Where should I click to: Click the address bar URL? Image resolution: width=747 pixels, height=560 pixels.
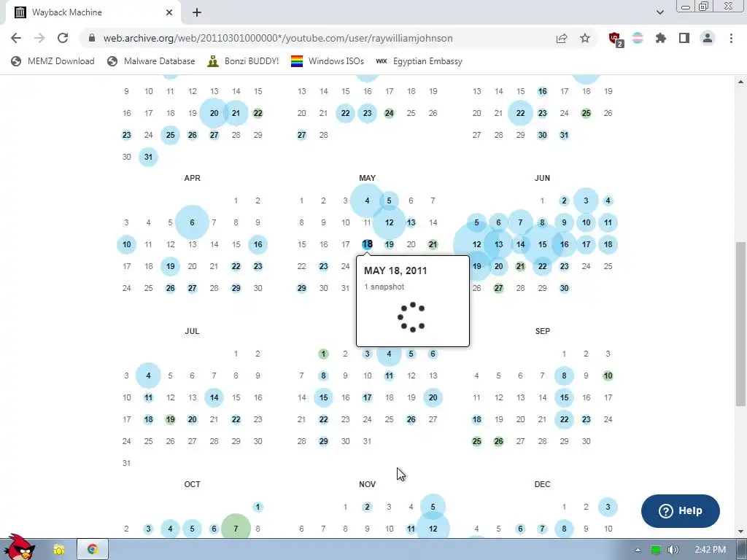[278, 38]
